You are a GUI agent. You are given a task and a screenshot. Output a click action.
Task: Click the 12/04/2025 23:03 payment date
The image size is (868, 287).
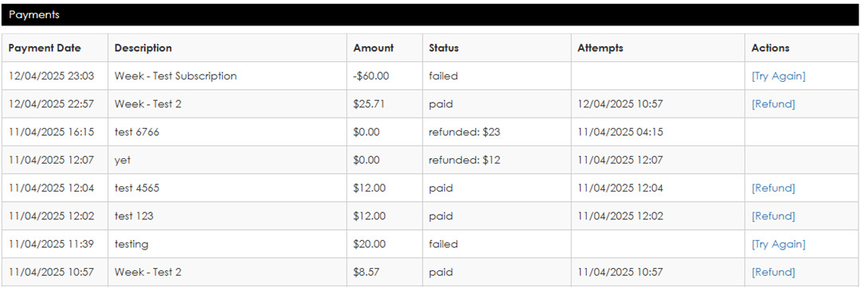tap(52, 76)
